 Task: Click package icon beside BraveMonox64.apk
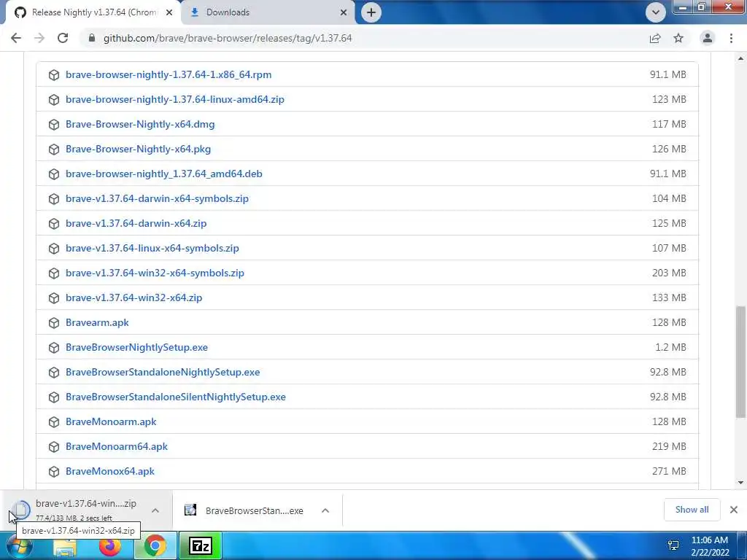pyautogui.click(x=54, y=471)
